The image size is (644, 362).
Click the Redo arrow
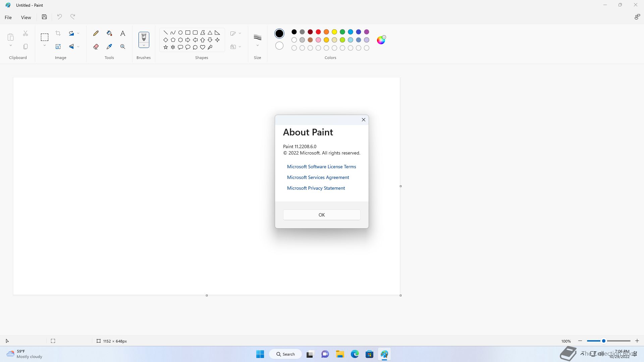point(73,17)
